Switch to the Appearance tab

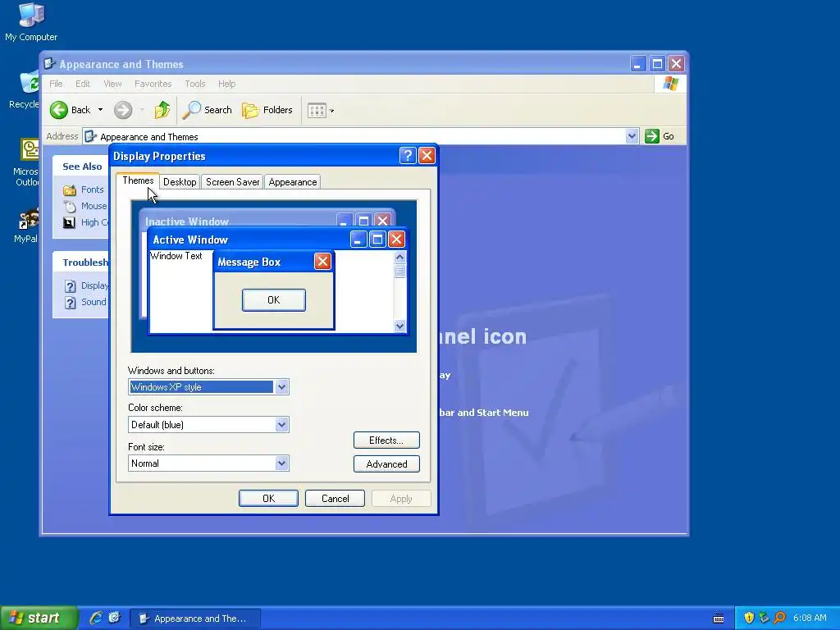293,182
